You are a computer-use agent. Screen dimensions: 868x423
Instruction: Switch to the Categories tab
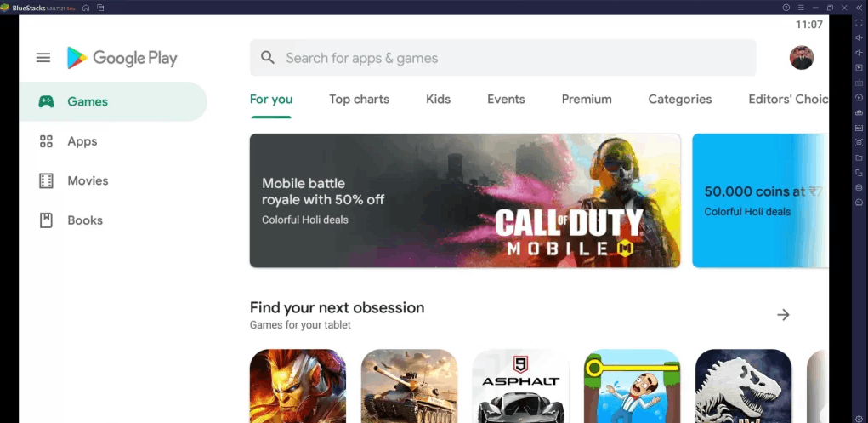pyautogui.click(x=680, y=100)
